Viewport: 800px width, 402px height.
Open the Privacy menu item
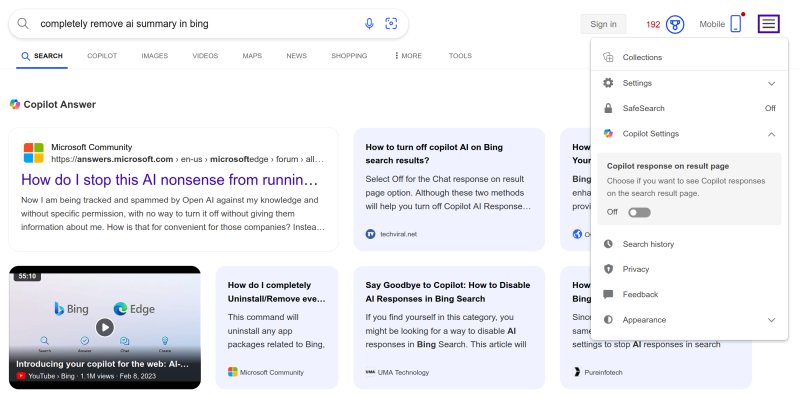click(636, 269)
